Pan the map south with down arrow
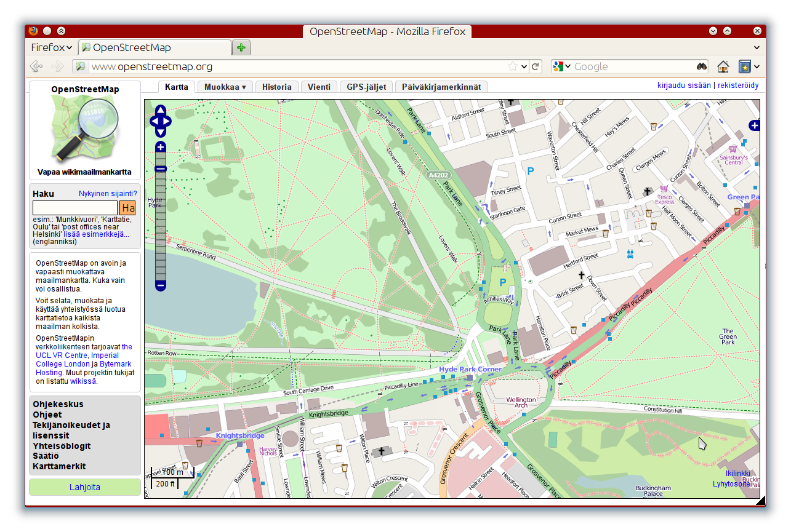The width and height of the screenshot is (791, 532). click(161, 132)
